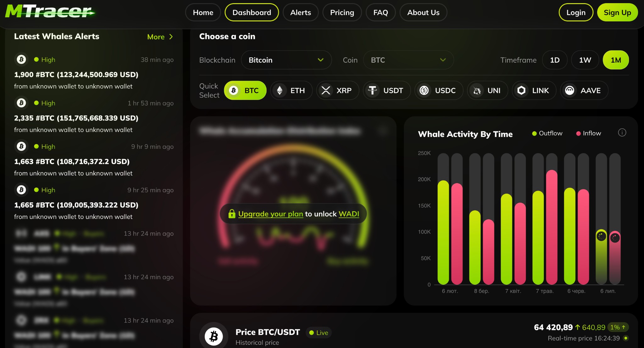Click the WADI link

coord(349,214)
